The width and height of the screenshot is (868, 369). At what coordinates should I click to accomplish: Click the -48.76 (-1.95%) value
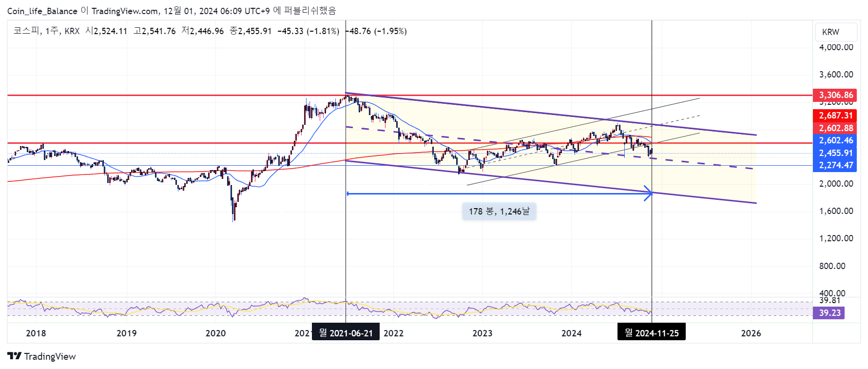pos(377,31)
